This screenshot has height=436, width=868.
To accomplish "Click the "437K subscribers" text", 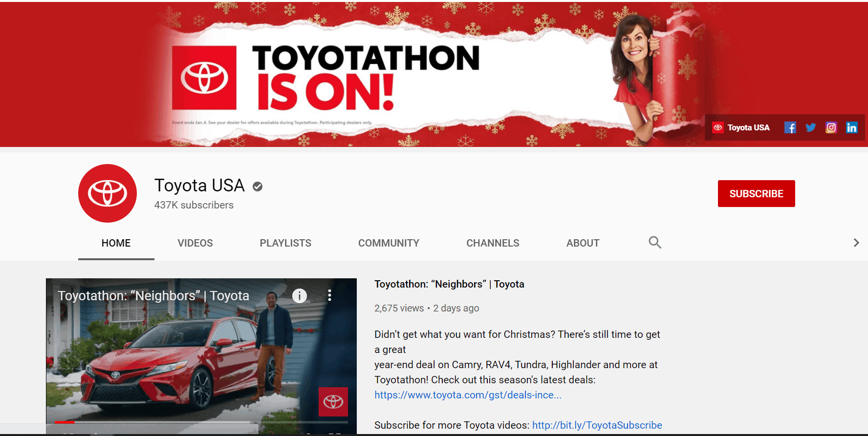I will [x=194, y=205].
